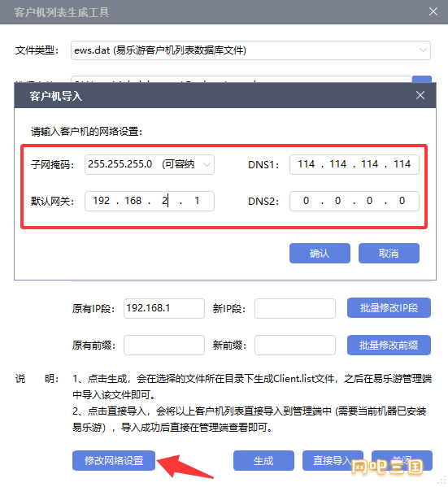Click the 生成 button
448x487 pixels.
point(263,460)
